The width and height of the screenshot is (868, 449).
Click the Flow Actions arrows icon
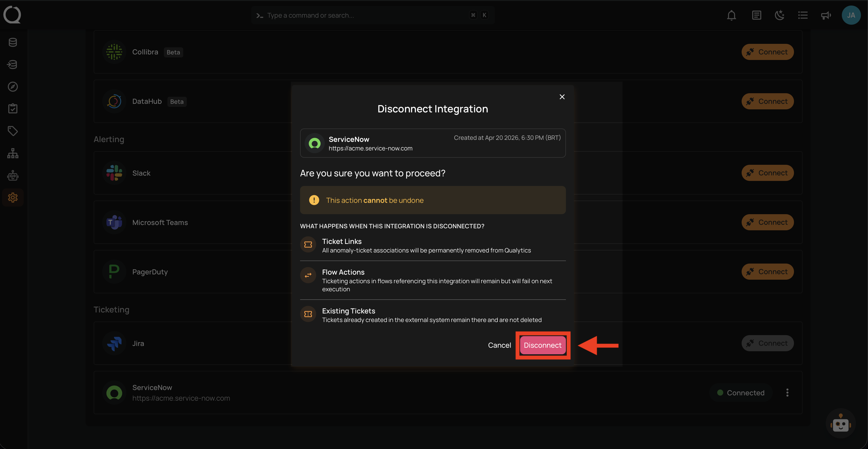coord(308,275)
